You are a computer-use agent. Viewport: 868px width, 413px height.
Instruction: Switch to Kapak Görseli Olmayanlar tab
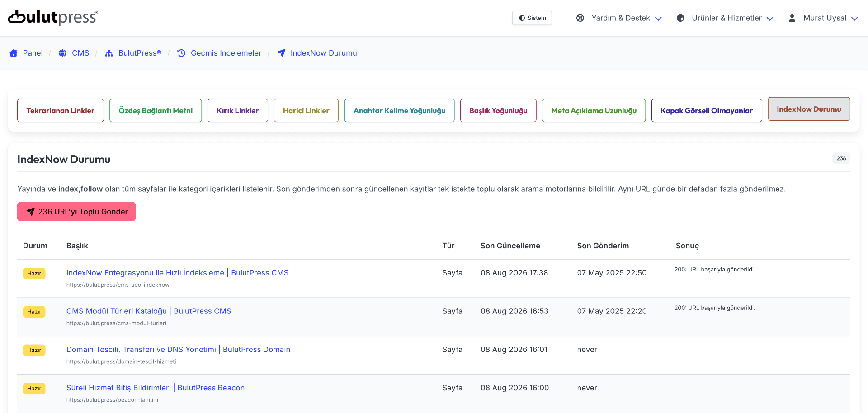[x=707, y=110]
